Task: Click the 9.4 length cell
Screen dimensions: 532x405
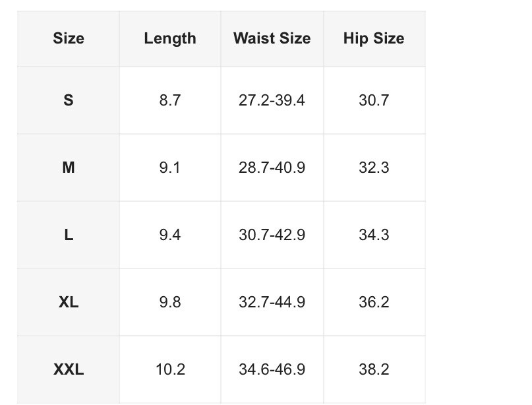Action: (x=170, y=235)
